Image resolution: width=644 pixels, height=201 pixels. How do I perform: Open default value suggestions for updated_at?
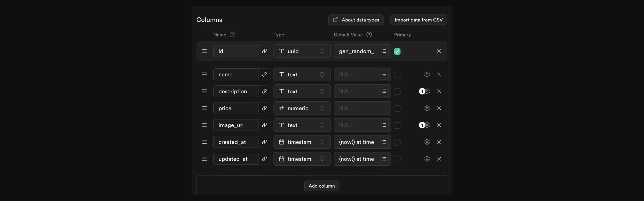point(384,159)
